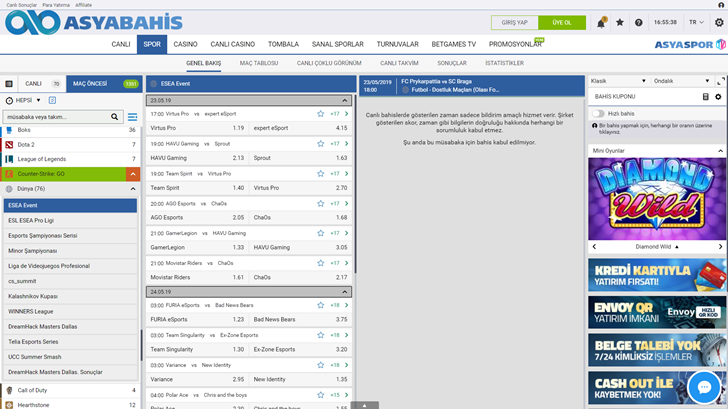Click the Asyabahis logo
Viewport: 728px width, 409px height.
[x=94, y=22]
